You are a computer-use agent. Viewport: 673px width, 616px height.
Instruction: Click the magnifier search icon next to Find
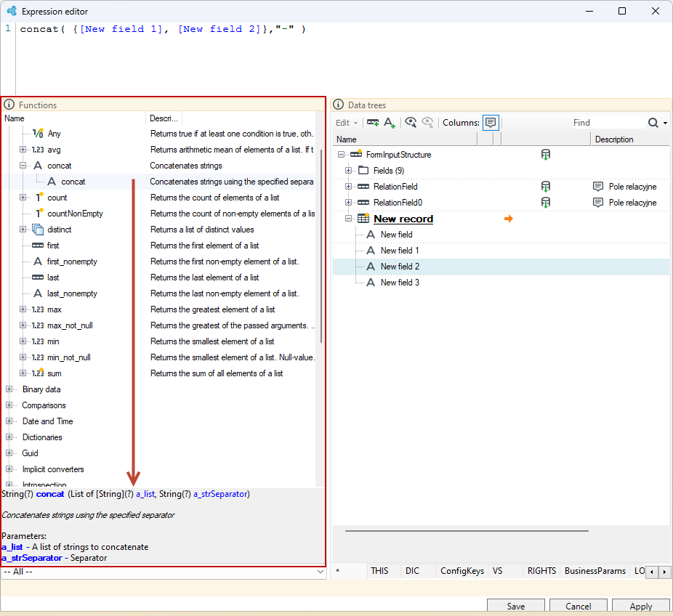coord(653,123)
